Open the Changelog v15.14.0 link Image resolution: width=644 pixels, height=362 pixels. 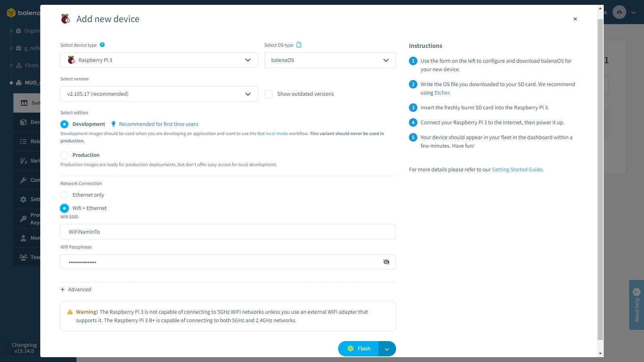click(x=24, y=348)
